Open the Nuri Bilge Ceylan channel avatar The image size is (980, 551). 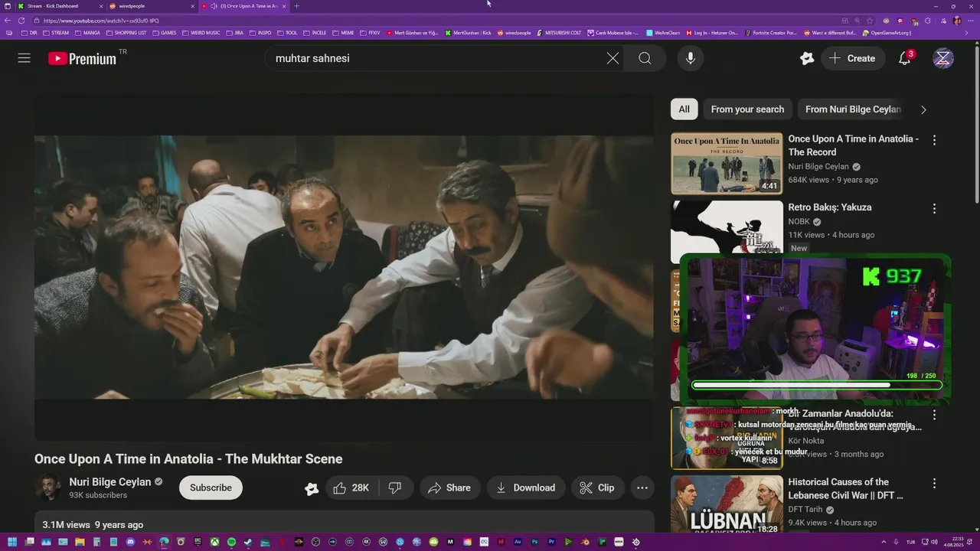point(47,487)
